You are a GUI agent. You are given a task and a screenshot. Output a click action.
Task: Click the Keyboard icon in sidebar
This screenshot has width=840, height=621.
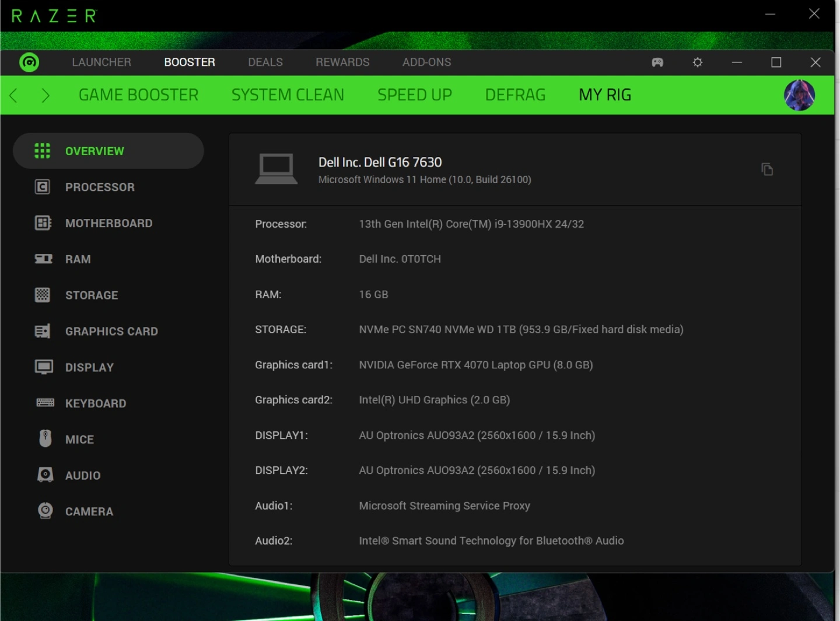point(45,403)
